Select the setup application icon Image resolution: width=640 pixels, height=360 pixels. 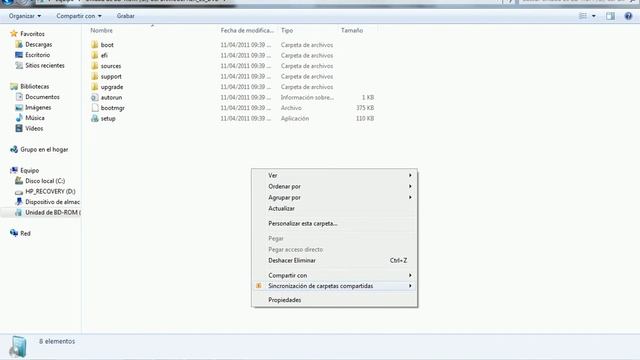coord(95,118)
